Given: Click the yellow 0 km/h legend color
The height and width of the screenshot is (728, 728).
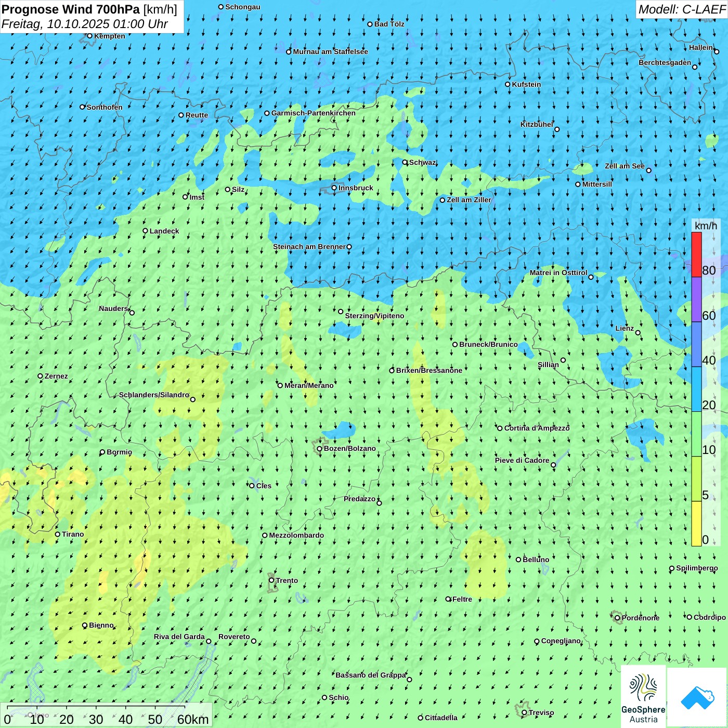Looking at the screenshot, I should pyautogui.click(x=696, y=523).
